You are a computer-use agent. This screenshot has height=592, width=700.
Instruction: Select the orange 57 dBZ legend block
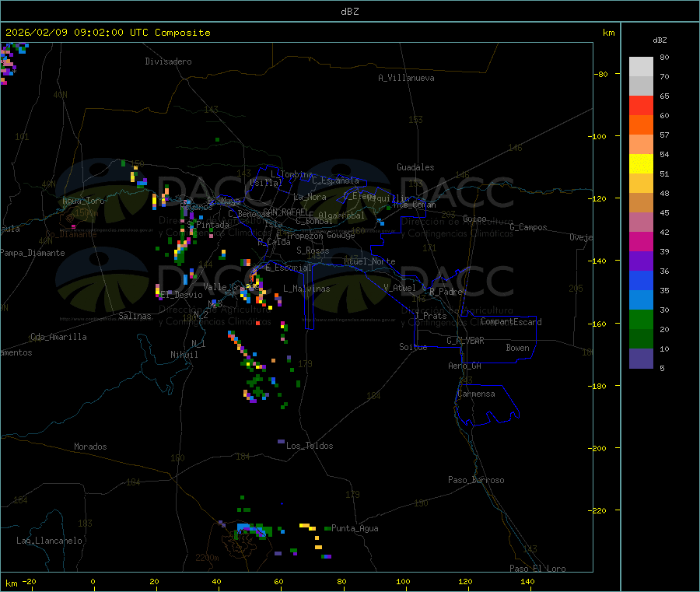coord(641,125)
